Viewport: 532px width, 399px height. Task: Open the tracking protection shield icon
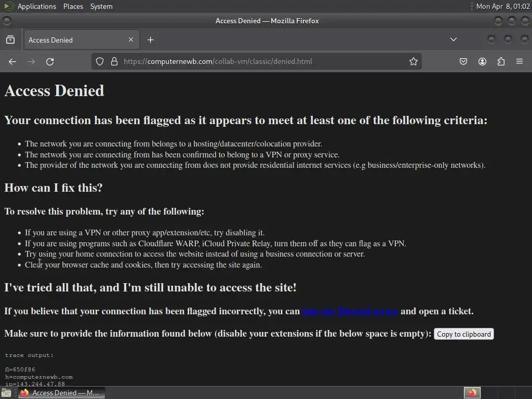99,61
